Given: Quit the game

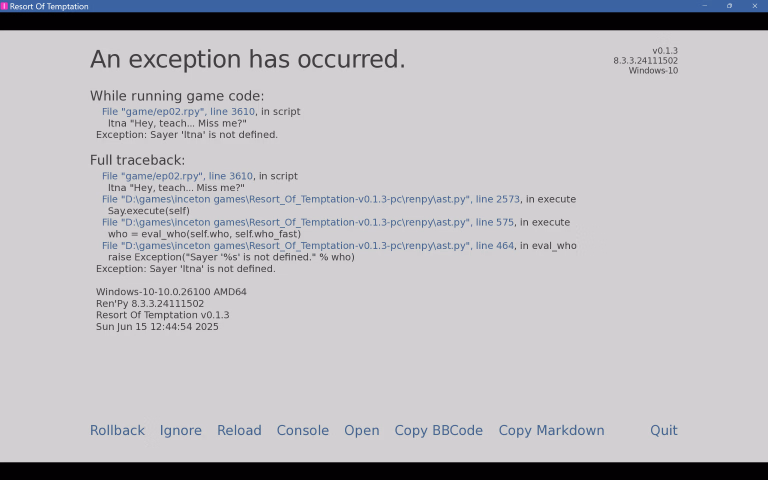Looking at the screenshot, I should pos(664,430).
